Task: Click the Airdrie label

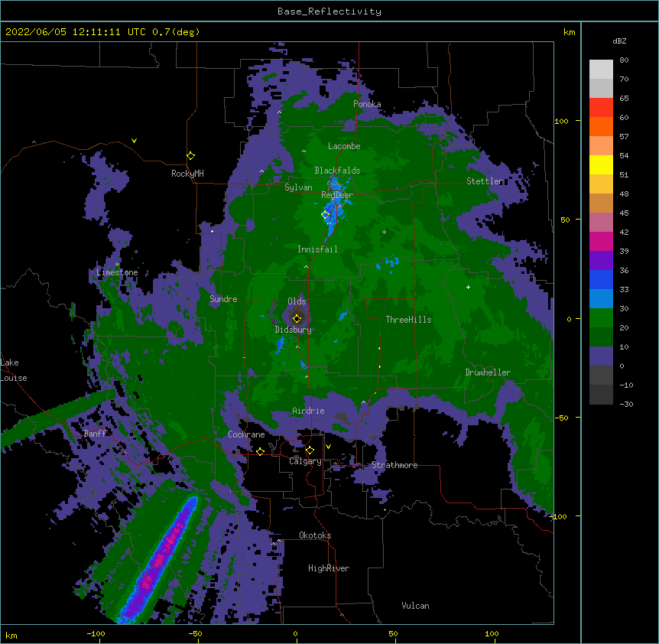Action: tap(309, 411)
